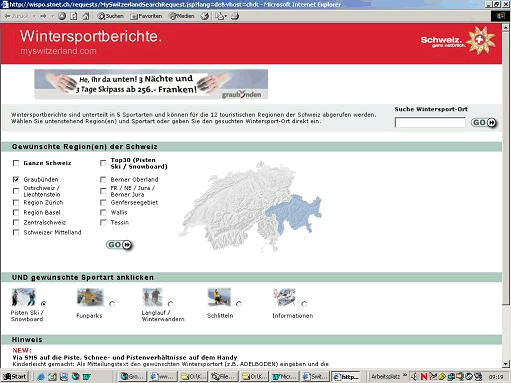Open the Favoriten toolbar button

(x=146, y=16)
